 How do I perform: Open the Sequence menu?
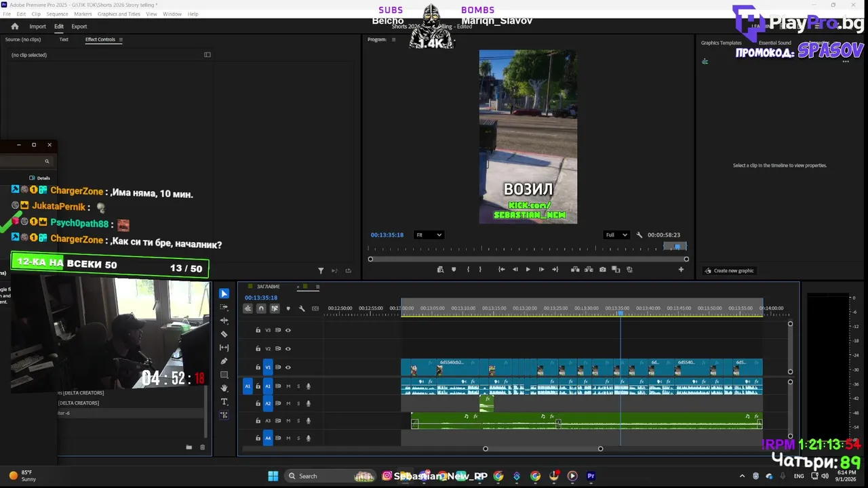[x=57, y=14]
